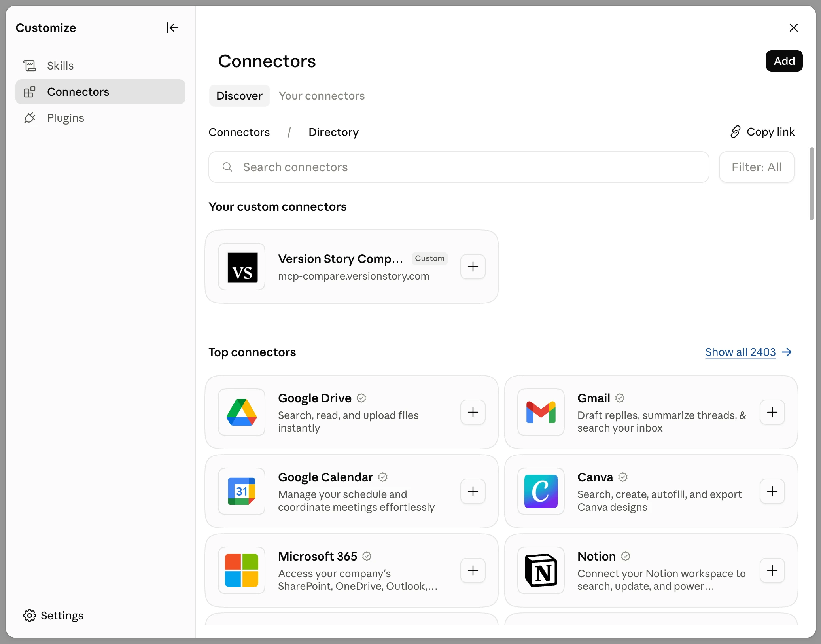Image resolution: width=821 pixels, height=644 pixels.
Task: Click Copy link text
Action: tap(770, 132)
